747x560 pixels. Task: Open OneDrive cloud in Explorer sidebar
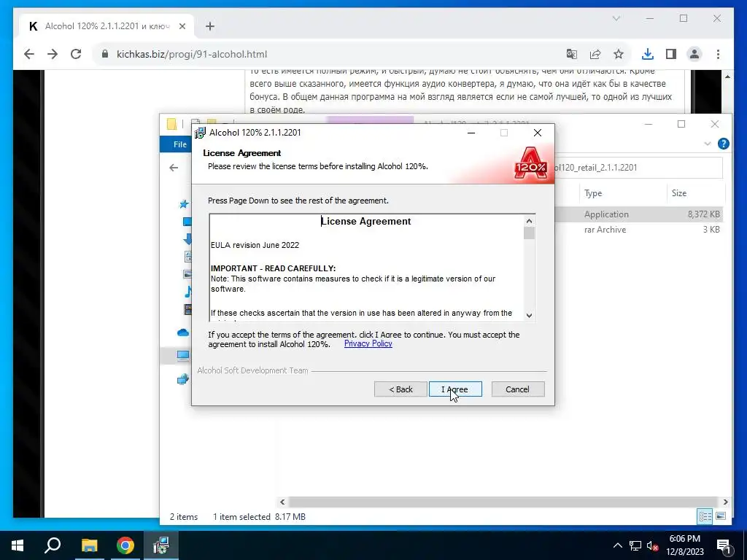183,332
